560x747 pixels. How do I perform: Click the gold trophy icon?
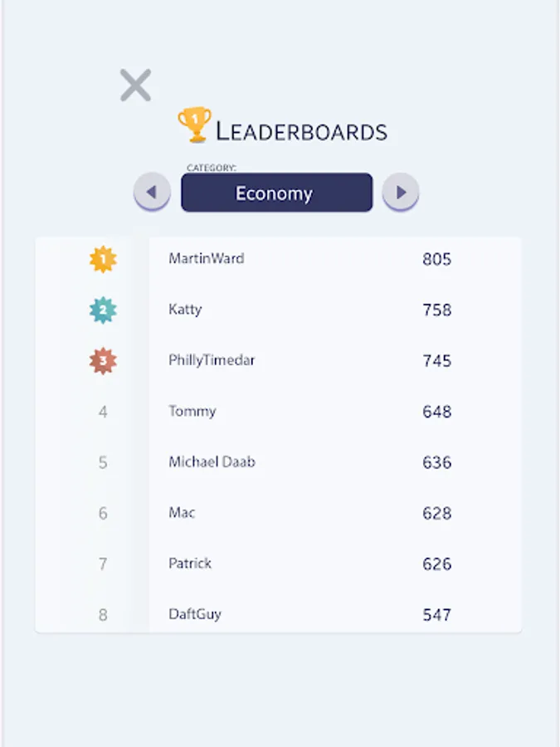click(x=194, y=124)
